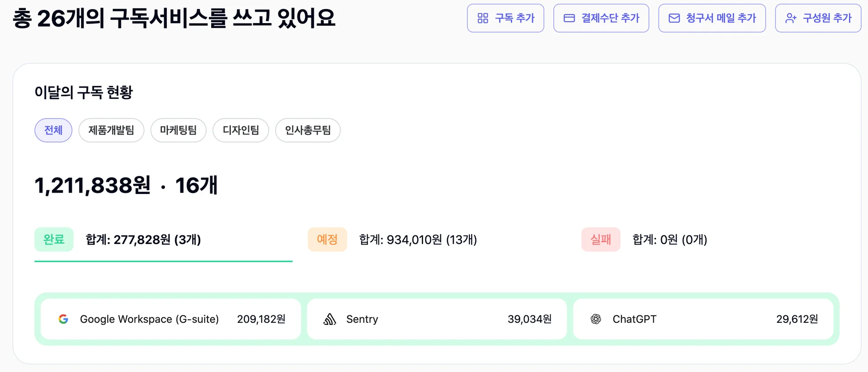Click the ChatGPT logo icon
The width and height of the screenshot is (868, 372).
coord(596,319)
